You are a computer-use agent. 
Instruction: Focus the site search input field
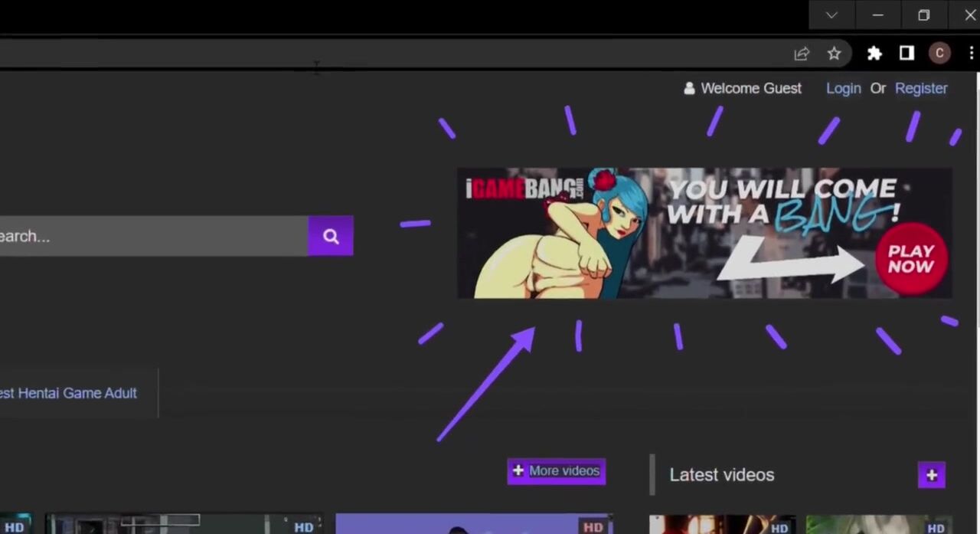click(x=153, y=236)
